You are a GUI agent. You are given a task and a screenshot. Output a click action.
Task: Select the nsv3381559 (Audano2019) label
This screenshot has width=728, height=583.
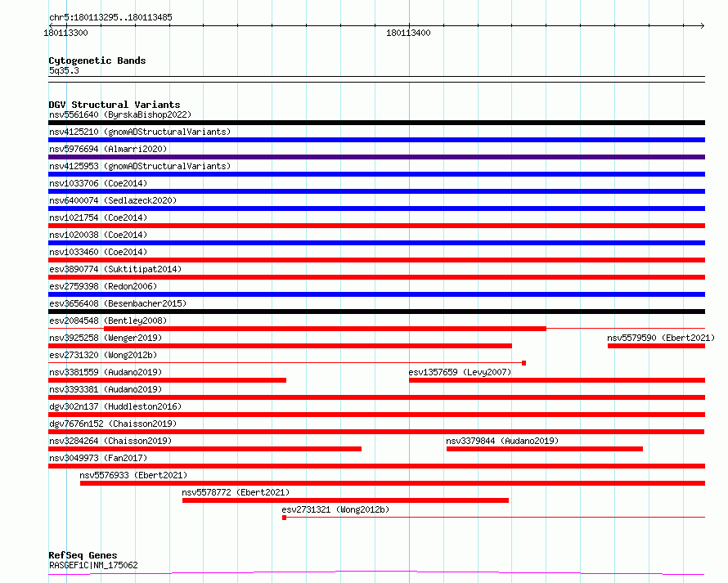[106, 372]
